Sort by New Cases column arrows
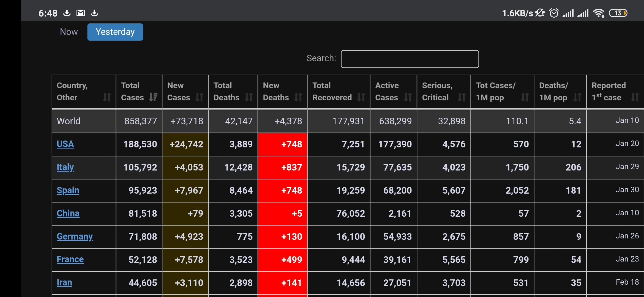Image resolution: width=644 pixels, height=297 pixels. 200,97
